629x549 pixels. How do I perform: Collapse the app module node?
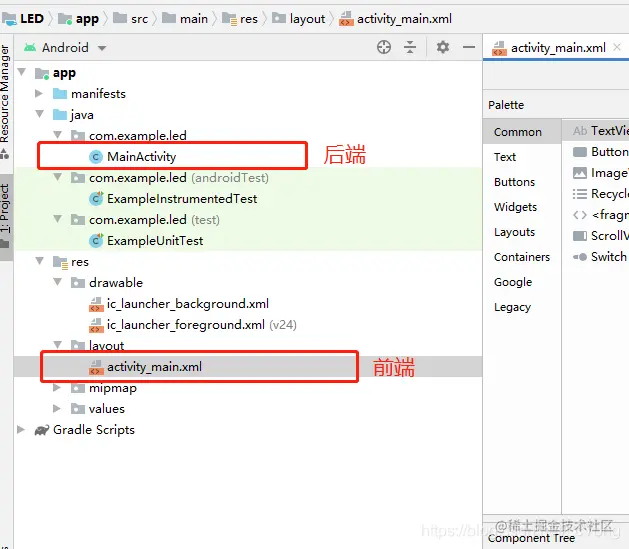[22, 72]
